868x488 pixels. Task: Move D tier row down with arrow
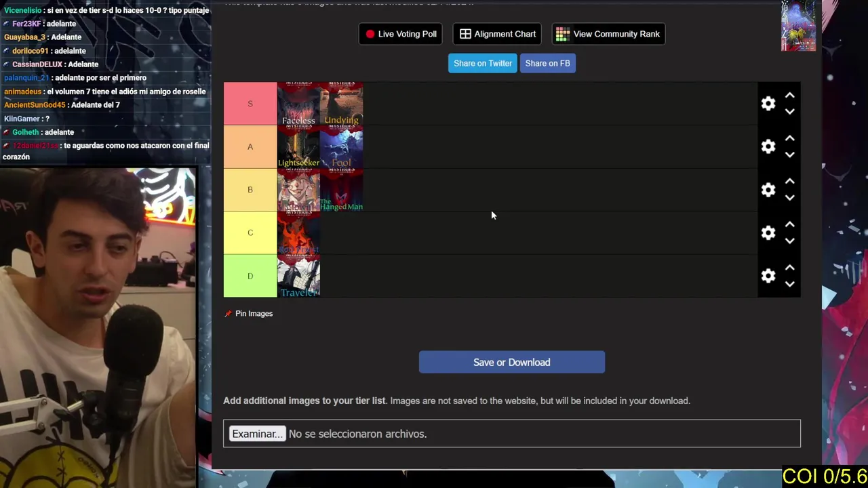[789, 284]
